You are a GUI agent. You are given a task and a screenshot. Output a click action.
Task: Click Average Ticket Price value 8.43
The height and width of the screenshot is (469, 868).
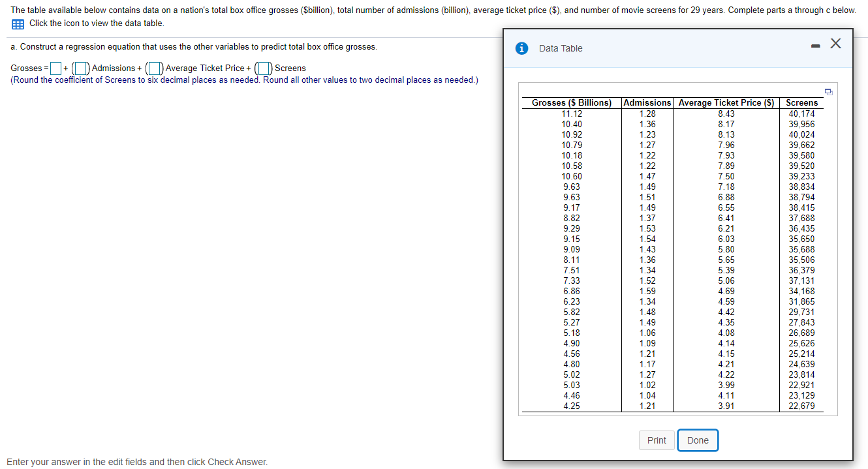point(726,113)
